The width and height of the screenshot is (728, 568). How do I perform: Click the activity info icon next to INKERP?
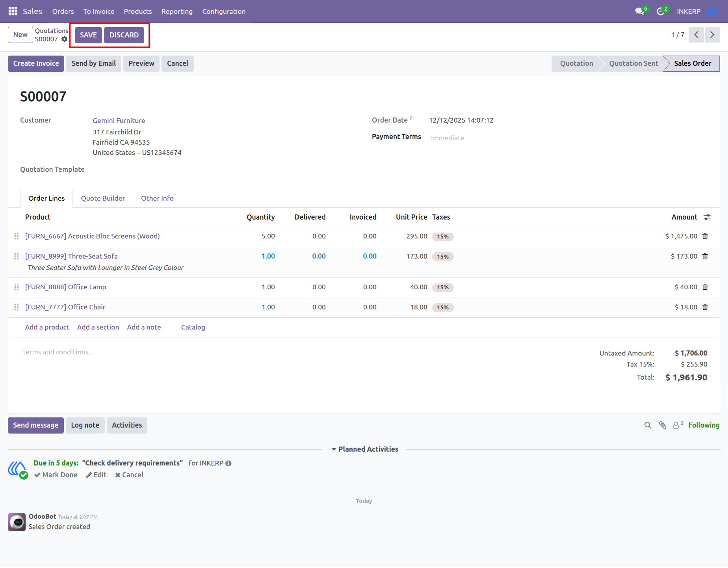pyautogui.click(x=228, y=464)
